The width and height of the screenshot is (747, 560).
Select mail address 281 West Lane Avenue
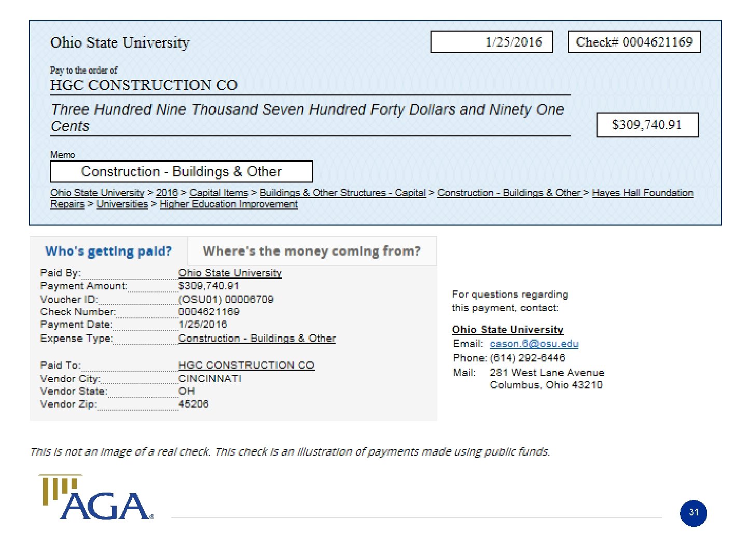(547, 372)
